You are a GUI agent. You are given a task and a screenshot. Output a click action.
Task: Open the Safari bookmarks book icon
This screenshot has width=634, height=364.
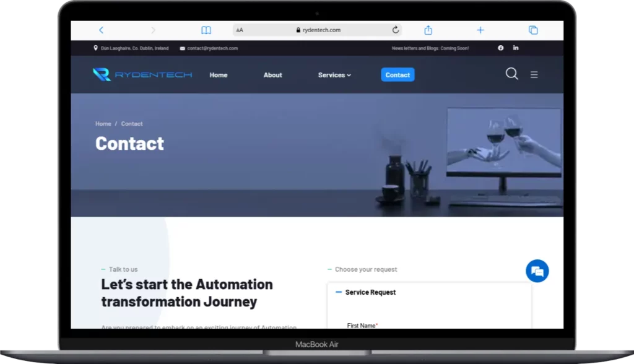[206, 30]
